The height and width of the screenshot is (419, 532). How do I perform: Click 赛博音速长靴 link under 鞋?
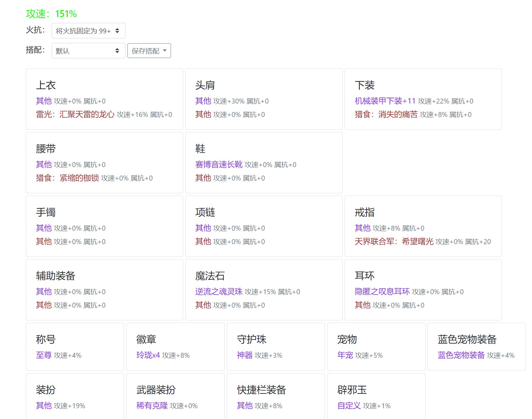pos(219,164)
